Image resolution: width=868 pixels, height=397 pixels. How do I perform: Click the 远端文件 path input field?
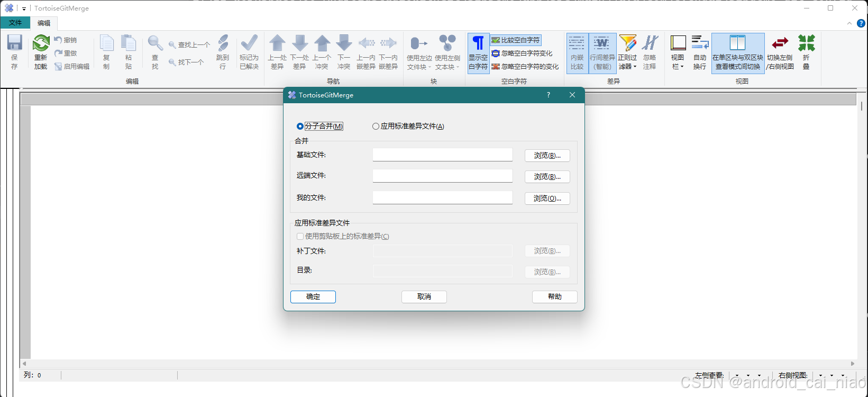[443, 176]
